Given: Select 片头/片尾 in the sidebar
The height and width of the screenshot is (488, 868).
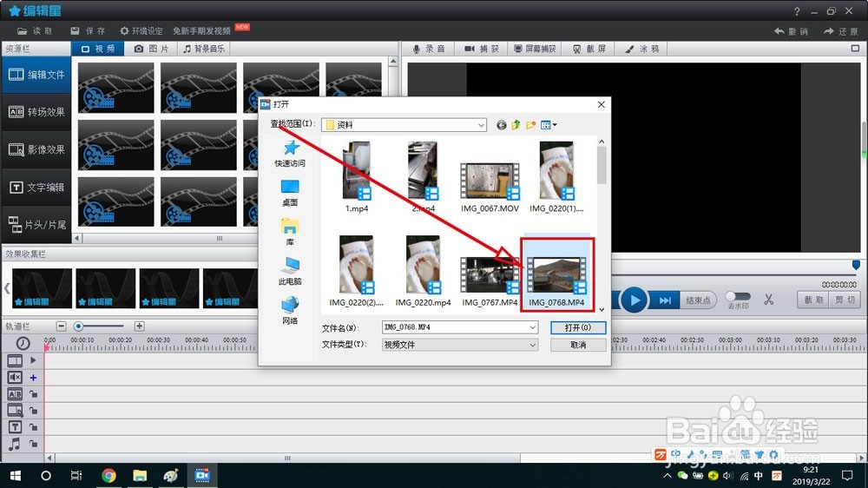Looking at the screenshot, I should [36, 224].
